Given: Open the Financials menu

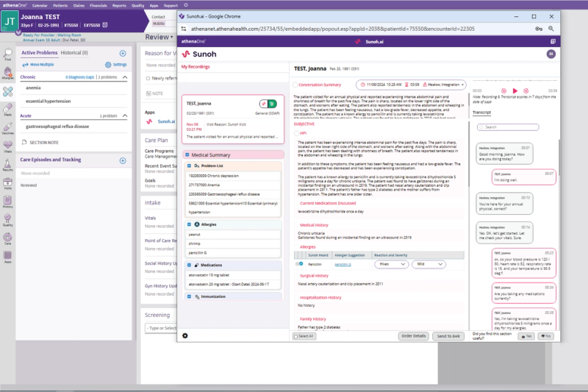Looking at the screenshot, I should click(x=98, y=6).
